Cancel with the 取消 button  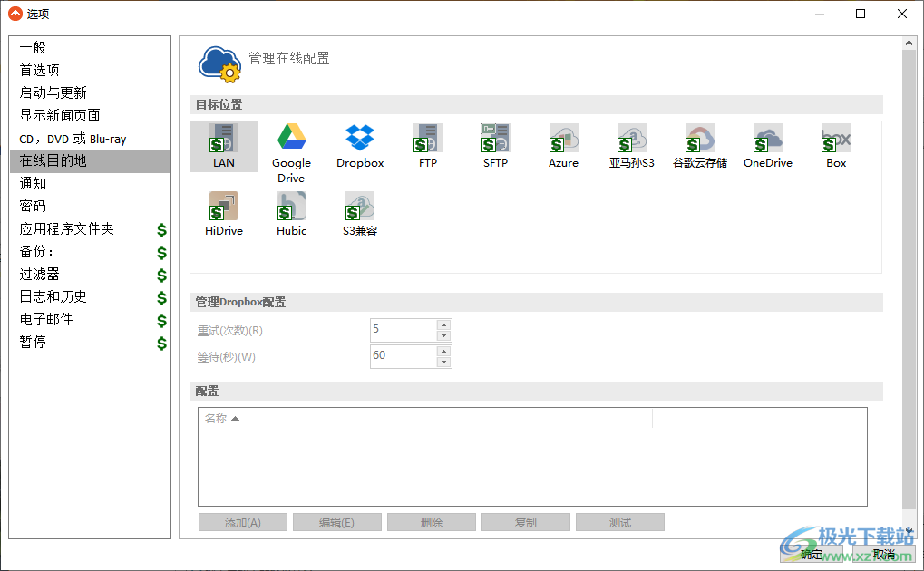883,555
